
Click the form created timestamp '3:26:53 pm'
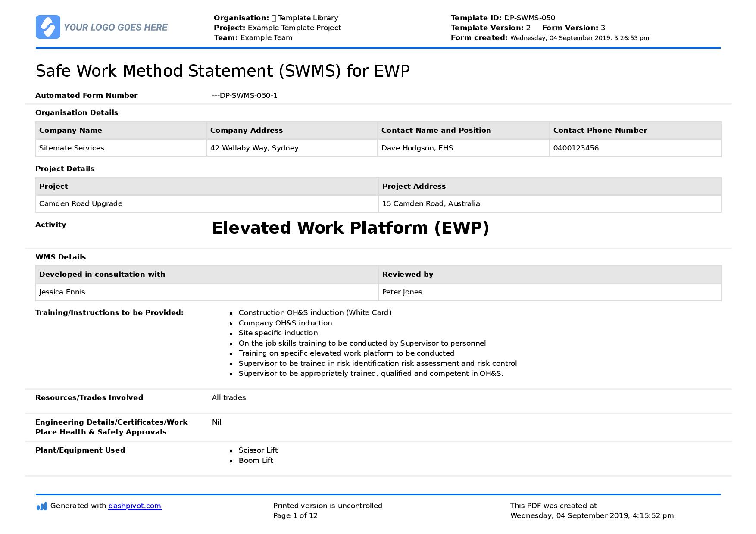point(631,38)
